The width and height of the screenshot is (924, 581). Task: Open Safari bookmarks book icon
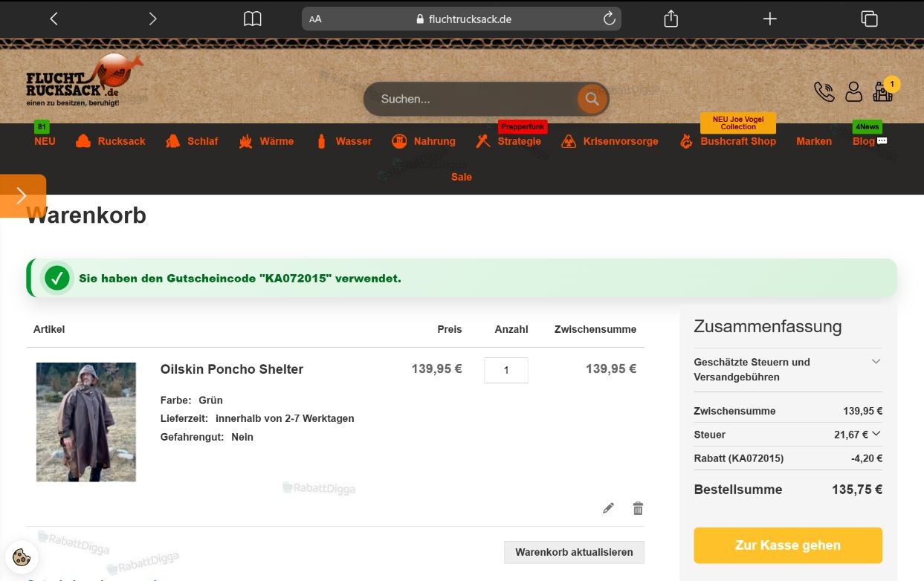253,19
